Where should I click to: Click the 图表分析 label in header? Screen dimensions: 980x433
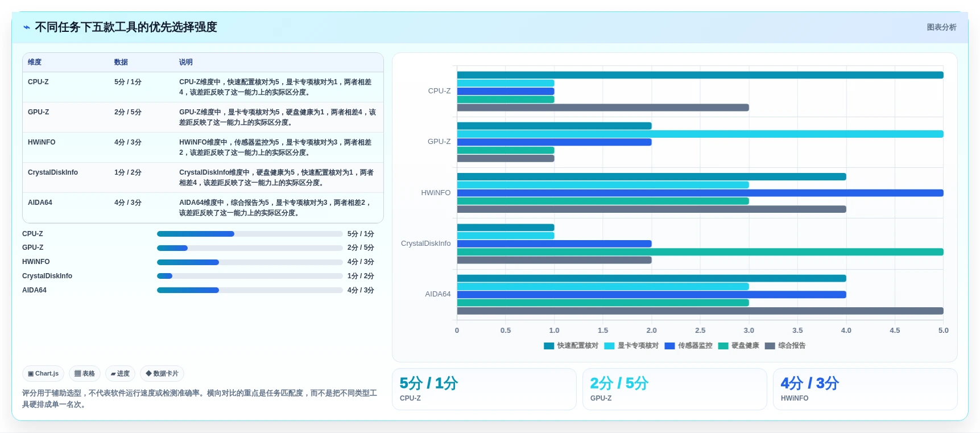tap(941, 27)
